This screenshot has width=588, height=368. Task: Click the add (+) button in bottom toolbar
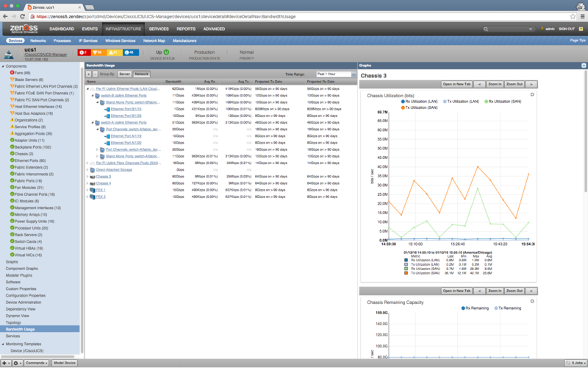point(5,363)
